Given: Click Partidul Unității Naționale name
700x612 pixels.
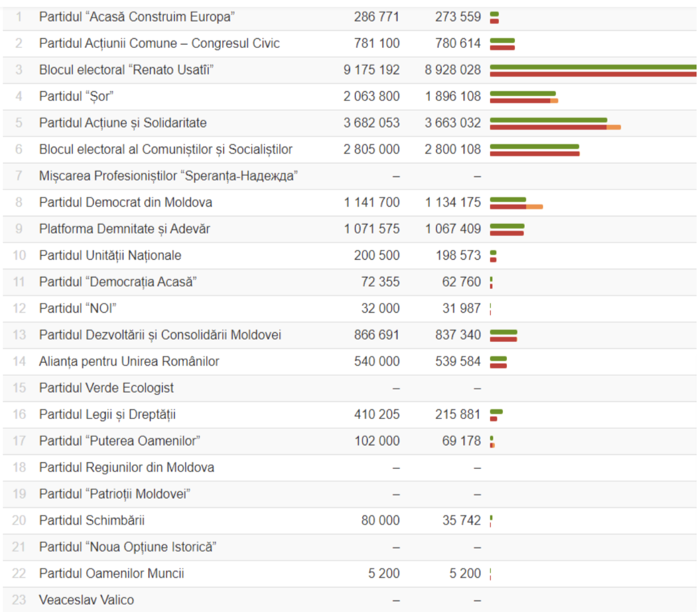Looking at the screenshot, I should (110, 255).
